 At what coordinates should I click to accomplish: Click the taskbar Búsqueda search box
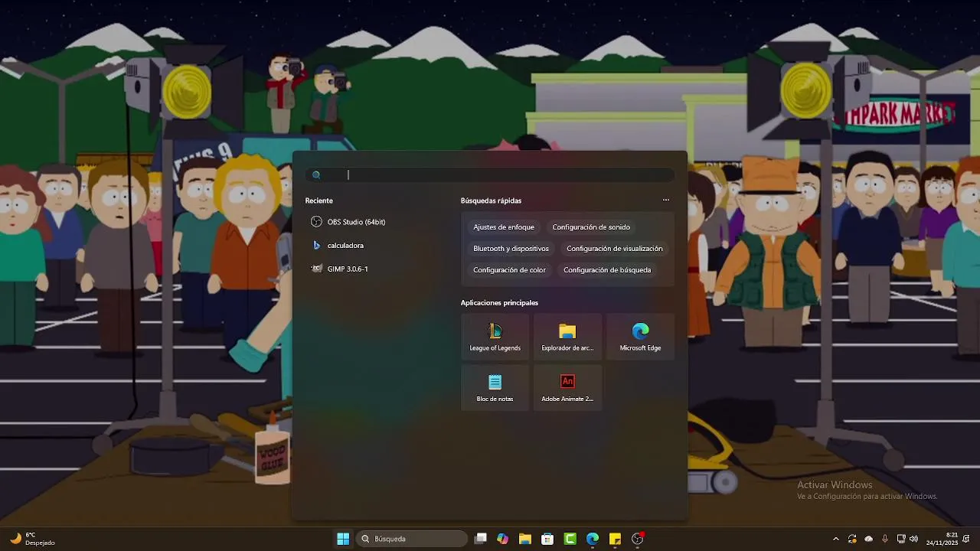pyautogui.click(x=412, y=539)
